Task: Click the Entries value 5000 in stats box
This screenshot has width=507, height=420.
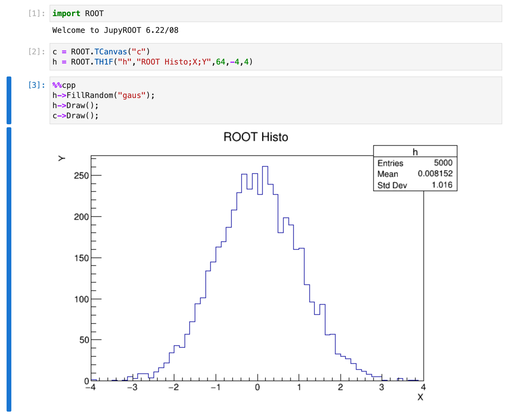Action: [443, 163]
